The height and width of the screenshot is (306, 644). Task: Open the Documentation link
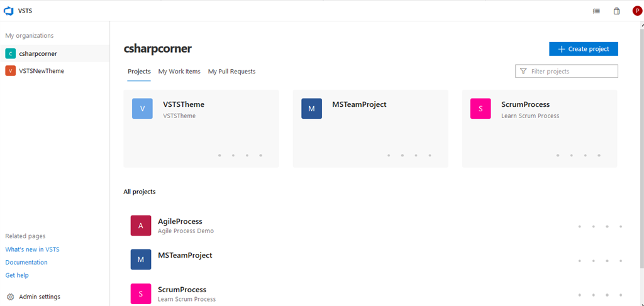click(26, 263)
